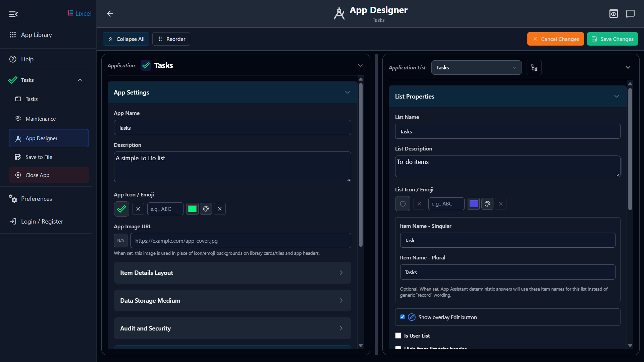The height and width of the screenshot is (362, 644).
Task: Collapse the sidebar with the menu icon
Action: (x=13, y=14)
